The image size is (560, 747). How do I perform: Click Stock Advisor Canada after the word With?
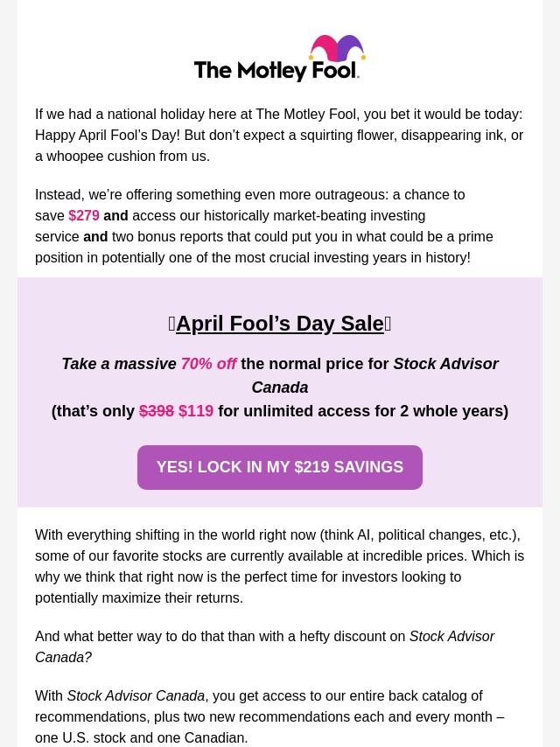click(136, 696)
